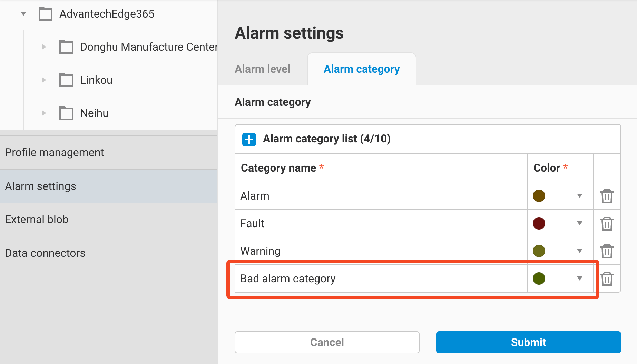
Task: Submit the alarm category changes
Action: (x=528, y=342)
